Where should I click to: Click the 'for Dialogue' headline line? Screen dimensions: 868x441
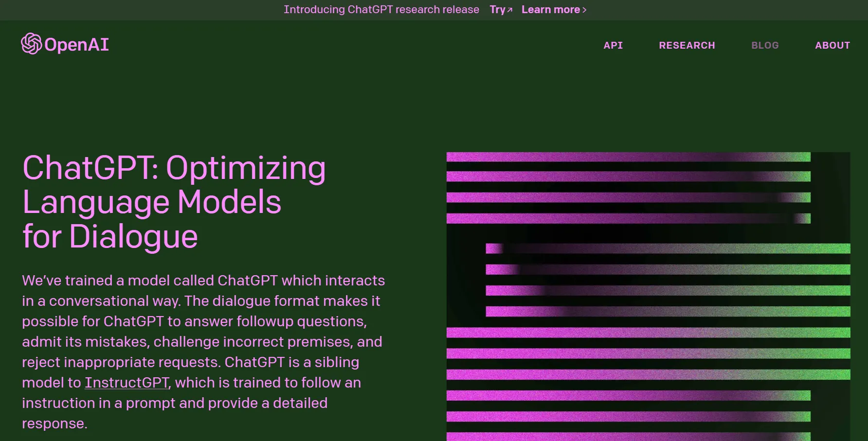coord(110,237)
